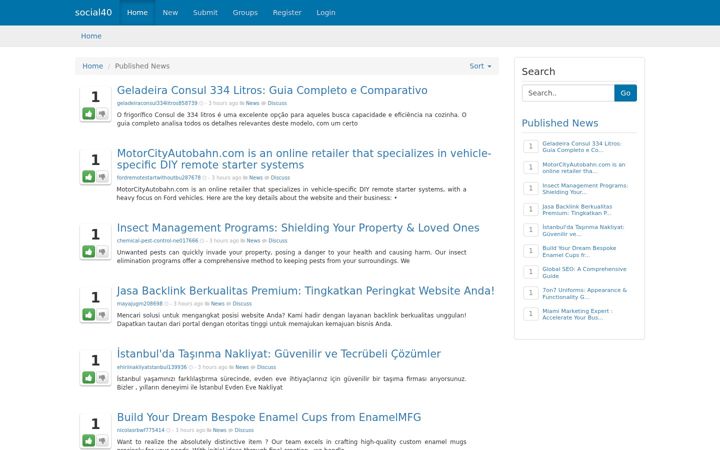Open user nicolasrbwf775414 profile
This screenshot has width=720, height=450.
click(141, 430)
